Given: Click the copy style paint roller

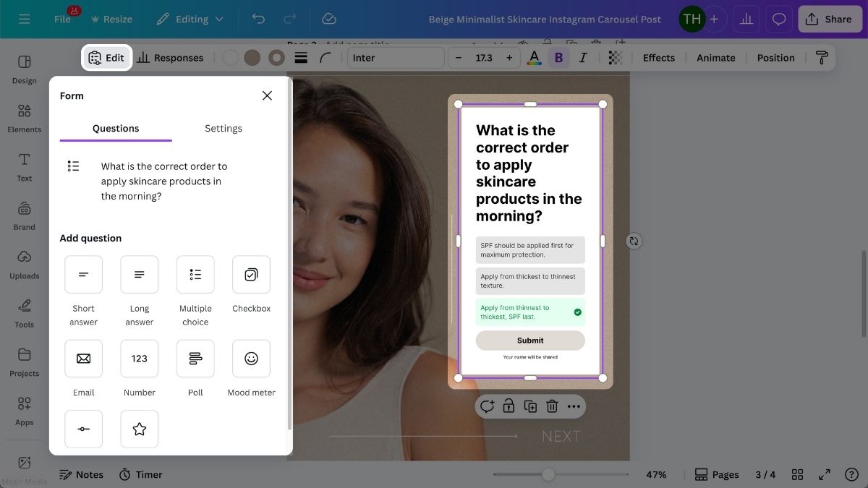Looking at the screenshot, I should (821, 58).
